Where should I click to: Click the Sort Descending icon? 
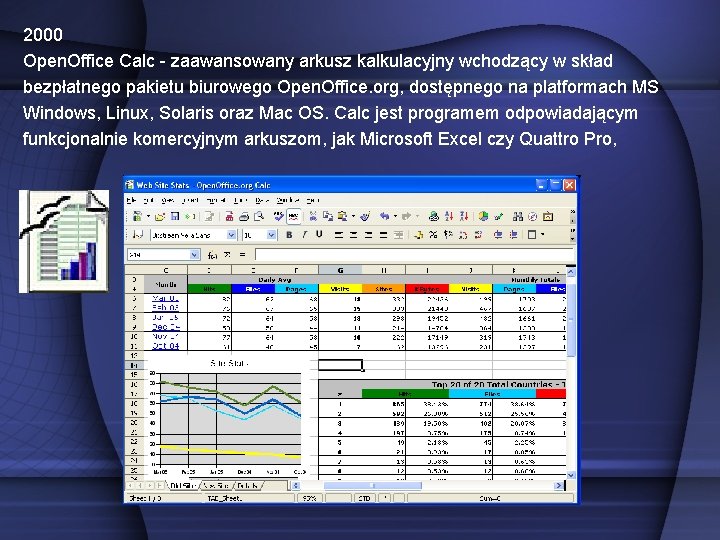click(464, 216)
